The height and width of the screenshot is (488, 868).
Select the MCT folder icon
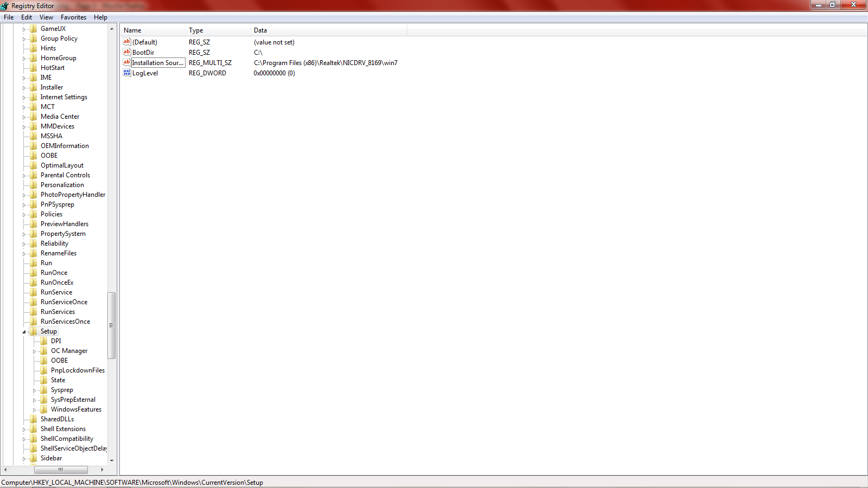34,107
